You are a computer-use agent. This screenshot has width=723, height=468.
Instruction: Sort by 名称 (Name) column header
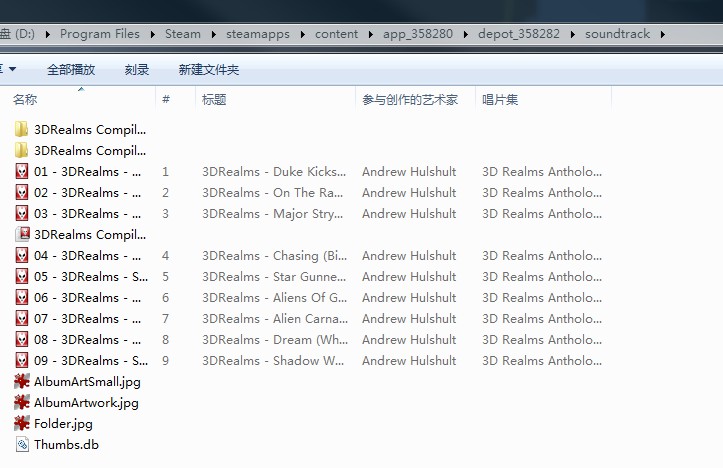point(25,99)
